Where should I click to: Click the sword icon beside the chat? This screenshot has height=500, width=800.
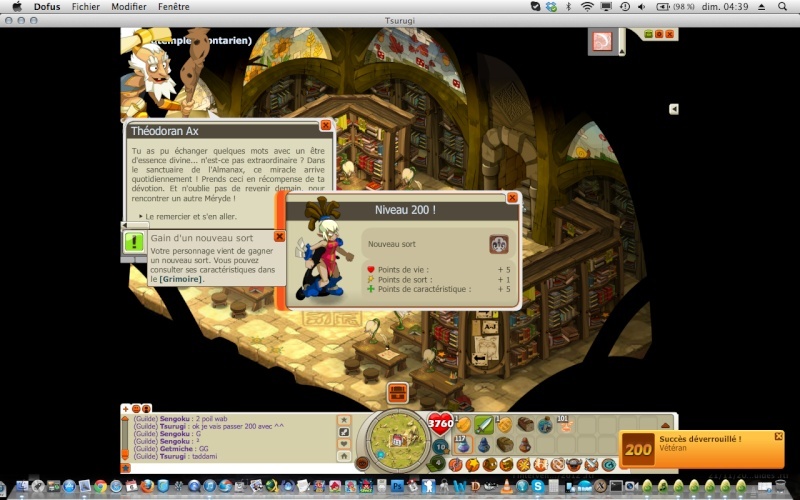344,432
